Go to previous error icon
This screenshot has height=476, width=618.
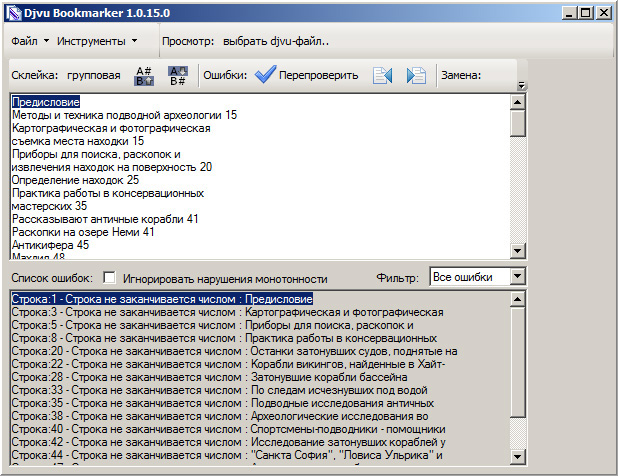click(382, 75)
